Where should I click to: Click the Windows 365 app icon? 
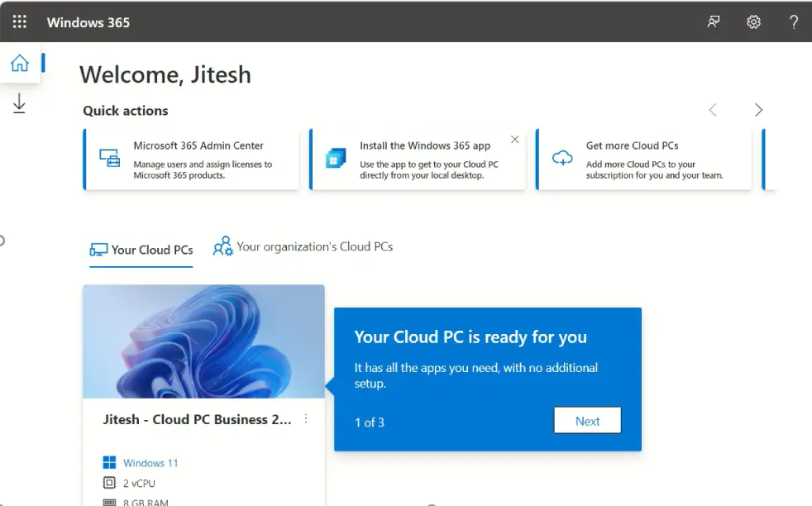tap(336, 158)
